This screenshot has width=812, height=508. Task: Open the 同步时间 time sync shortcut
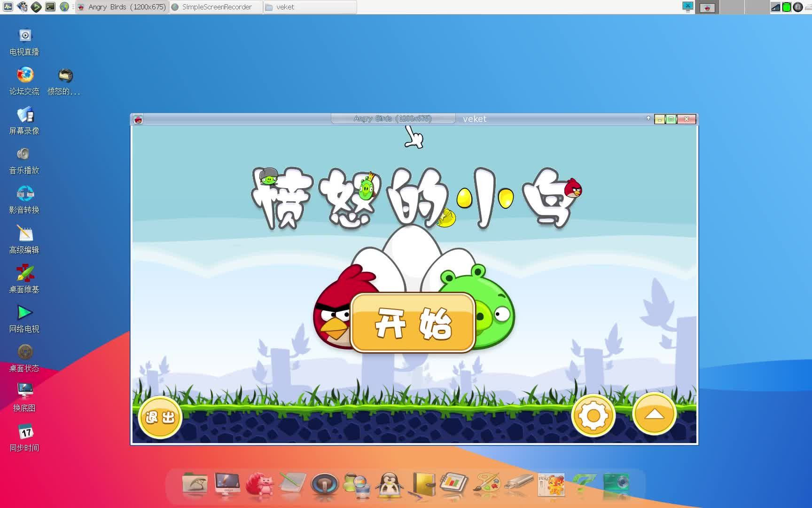24,438
